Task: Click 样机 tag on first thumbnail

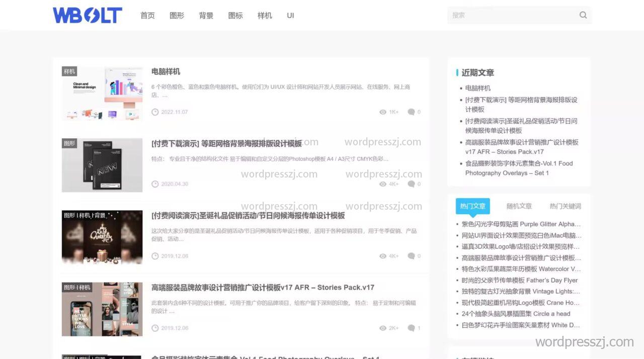Action: 69,71
